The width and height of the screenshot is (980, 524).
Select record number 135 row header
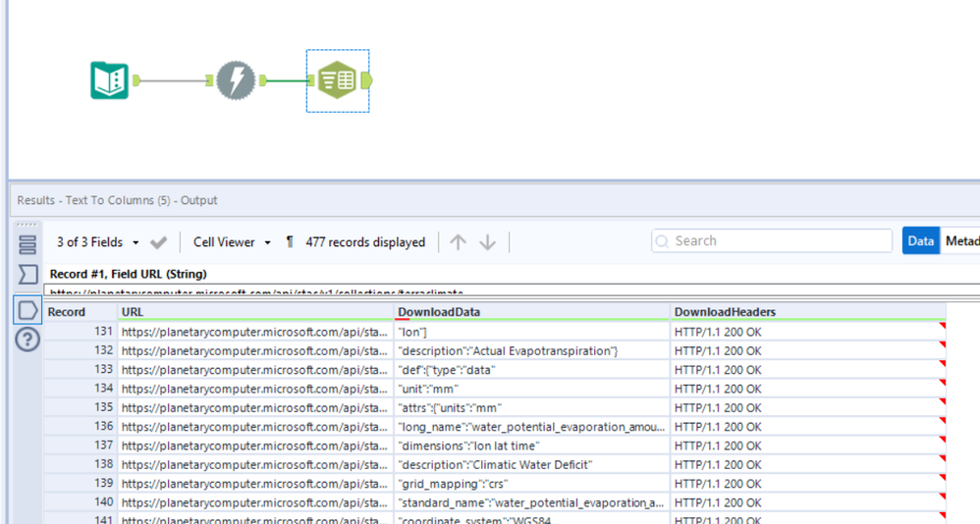click(x=81, y=408)
